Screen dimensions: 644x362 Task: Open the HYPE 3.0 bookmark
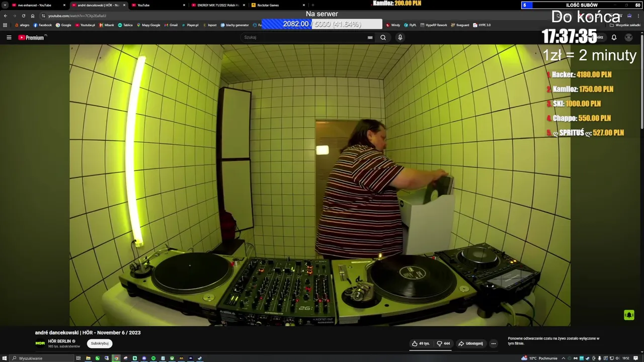(x=482, y=25)
